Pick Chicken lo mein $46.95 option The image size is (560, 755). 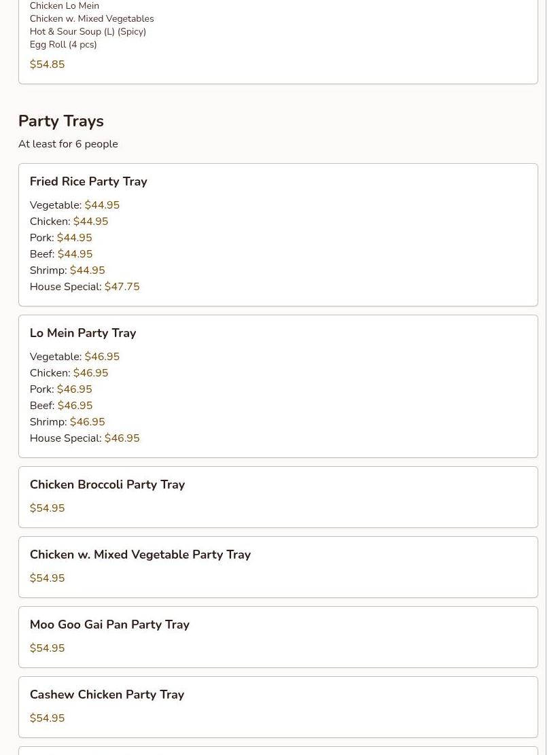69,372
